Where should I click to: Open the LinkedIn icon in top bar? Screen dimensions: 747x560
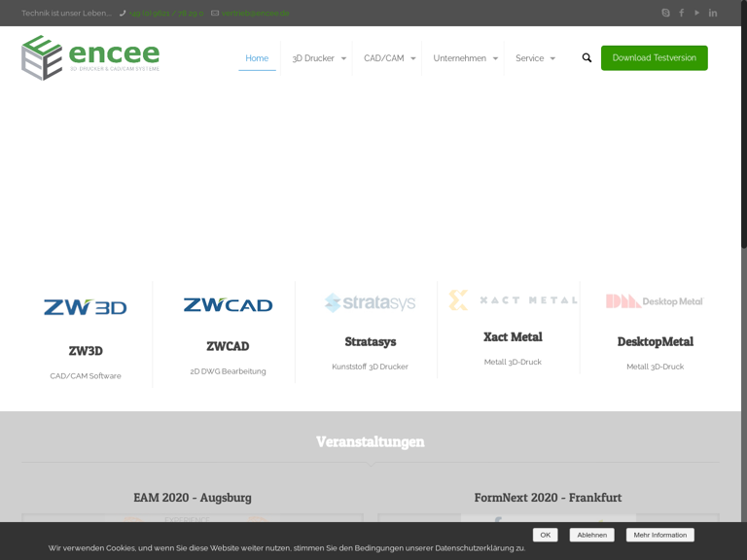(x=712, y=13)
